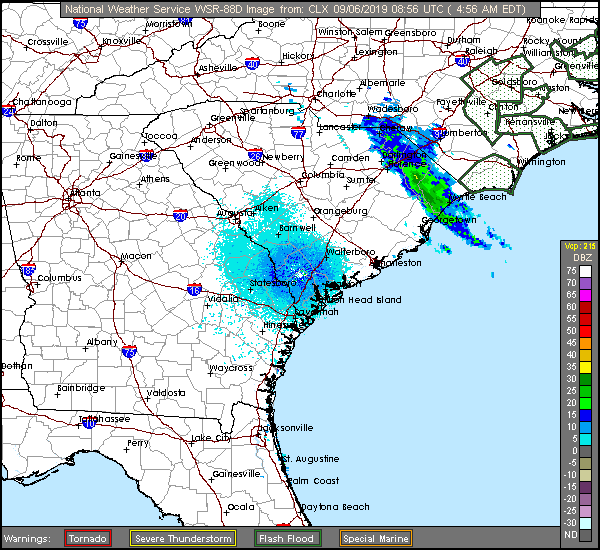Click the Valdosta city label

tap(166, 393)
